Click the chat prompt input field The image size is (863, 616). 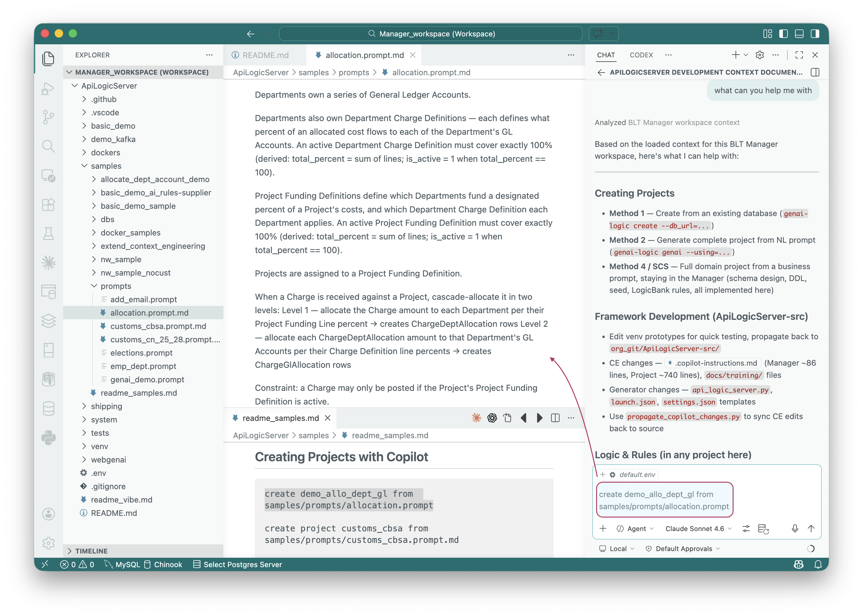click(664, 500)
